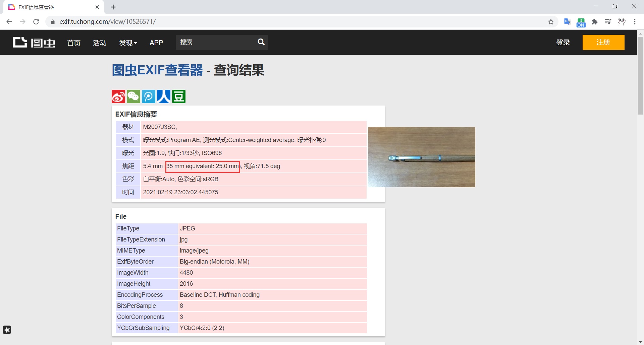Open the pen photo thumbnail

(422, 157)
